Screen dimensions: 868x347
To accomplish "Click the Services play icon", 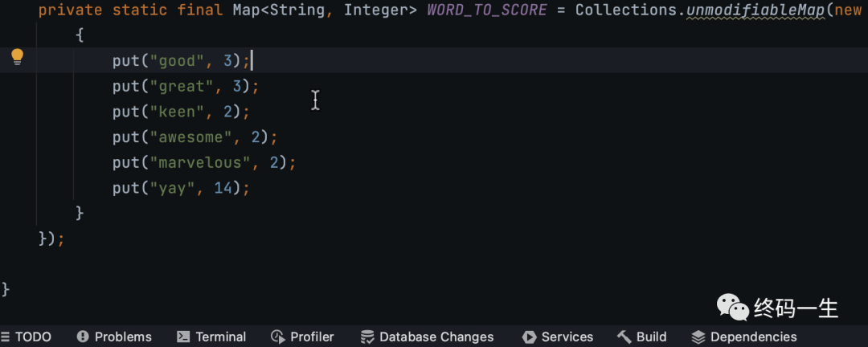I will click(x=529, y=337).
